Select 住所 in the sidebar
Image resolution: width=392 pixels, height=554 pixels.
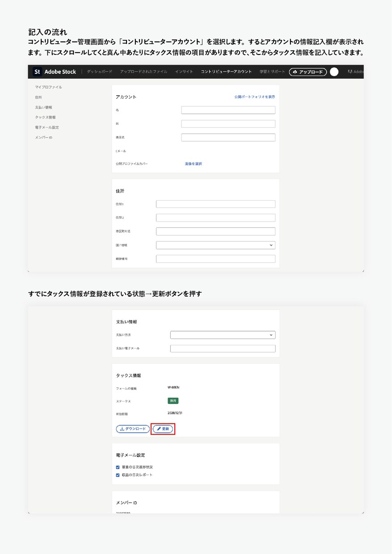[38, 97]
